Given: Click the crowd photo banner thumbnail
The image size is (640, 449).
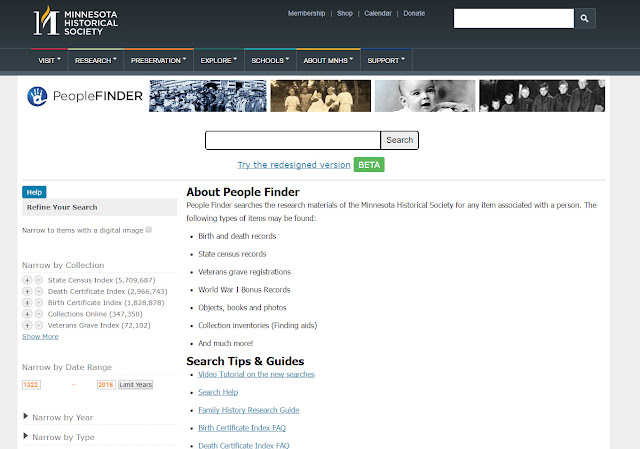Looking at the screenshot, I should 208,96.
